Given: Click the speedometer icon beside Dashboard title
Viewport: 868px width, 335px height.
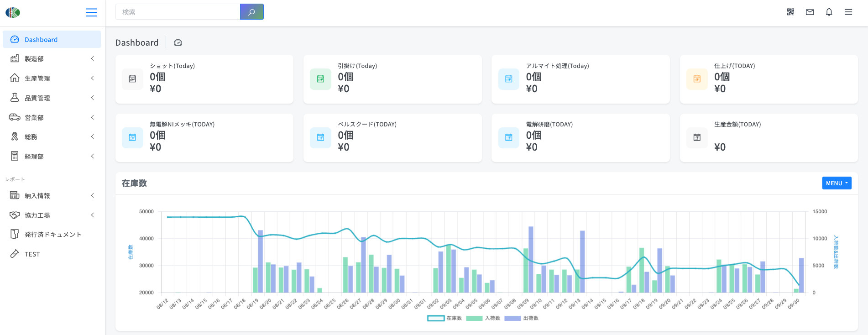Looking at the screenshot, I should pyautogui.click(x=178, y=43).
